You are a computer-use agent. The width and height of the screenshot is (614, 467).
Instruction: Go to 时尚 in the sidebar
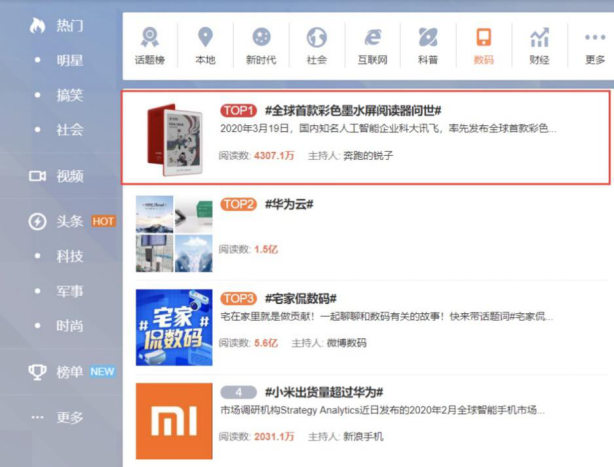70,326
